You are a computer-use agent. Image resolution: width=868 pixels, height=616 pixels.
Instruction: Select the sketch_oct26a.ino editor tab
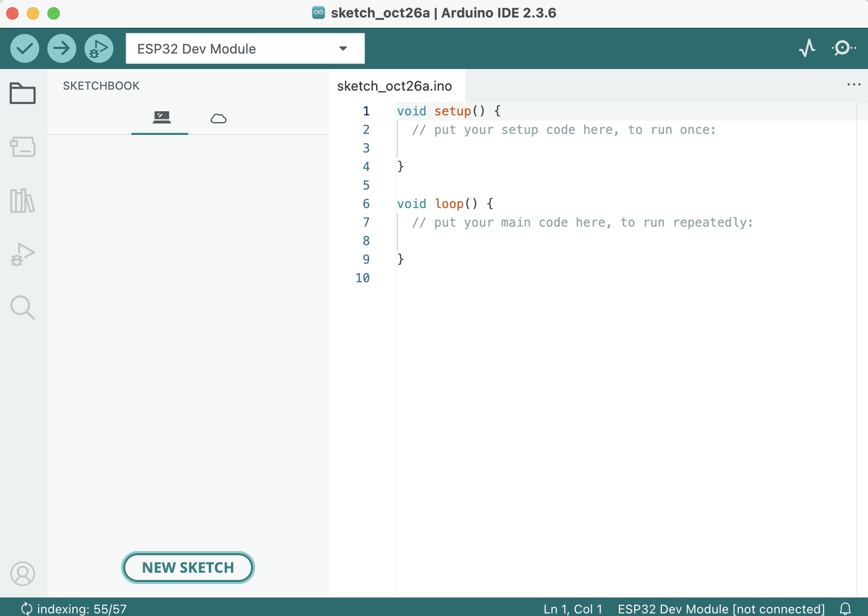pos(394,86)
